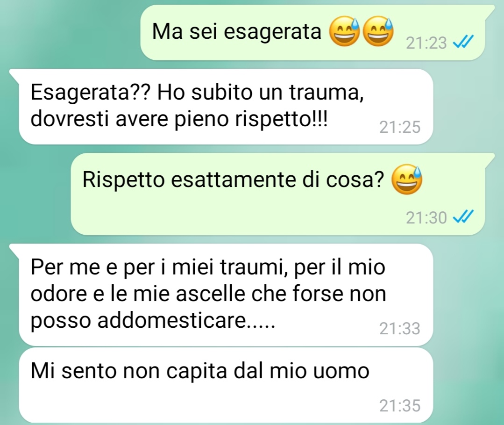Click the 21:30 timestamp on the green bubble
The height and width of the screenshot is (425, 504).
(x=426, y=218)
